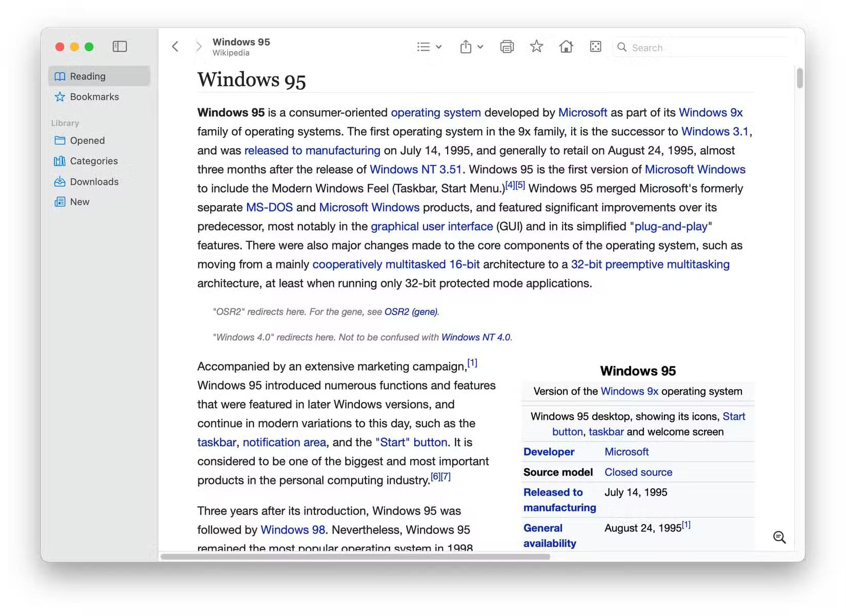Open 32-bit preemptive multitasking link
The width and height of the screenshot is (846, 616).
[x=650, y=264]
